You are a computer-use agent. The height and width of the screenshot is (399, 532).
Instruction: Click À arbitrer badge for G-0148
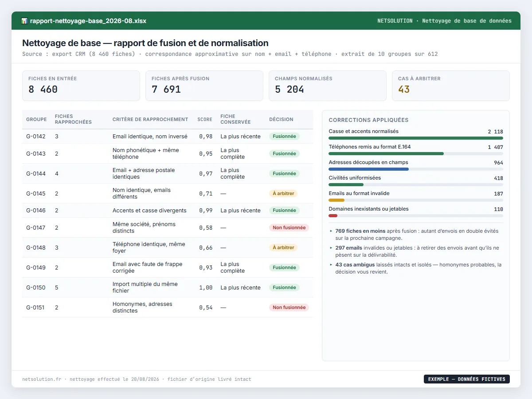[x=283, y=247]
